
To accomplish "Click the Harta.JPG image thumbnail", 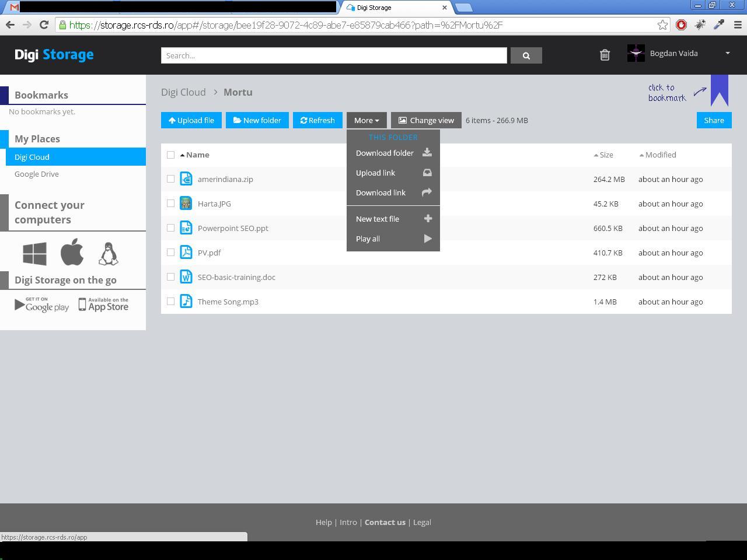I will coord(186,204).
